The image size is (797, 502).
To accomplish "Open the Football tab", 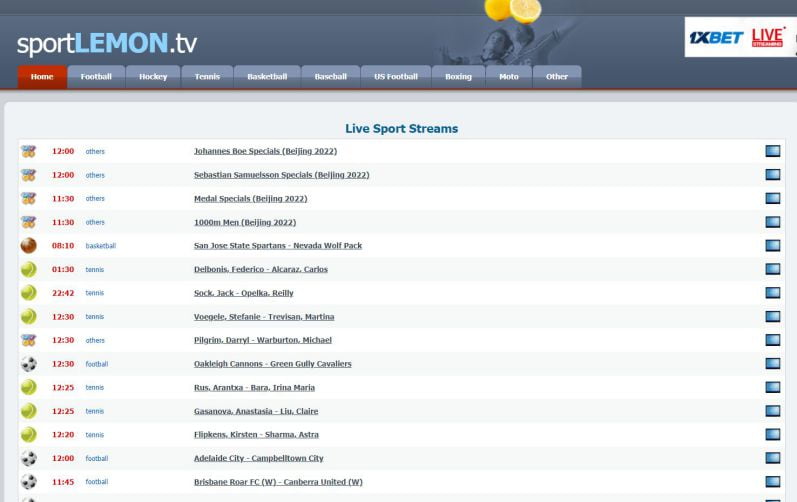I will 96,77.
